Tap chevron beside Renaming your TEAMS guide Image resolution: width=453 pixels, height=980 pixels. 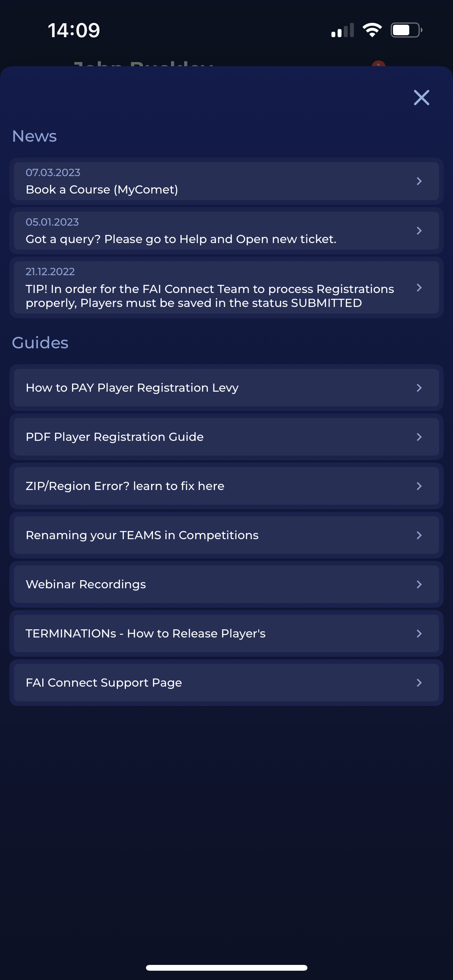pyautogui.click(x=419, y=535)
